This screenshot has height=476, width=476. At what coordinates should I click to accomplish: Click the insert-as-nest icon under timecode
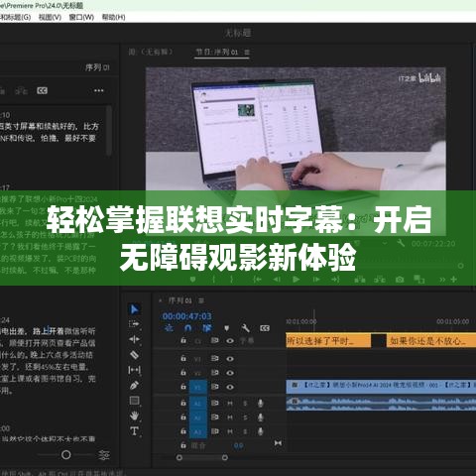(169, 328)
